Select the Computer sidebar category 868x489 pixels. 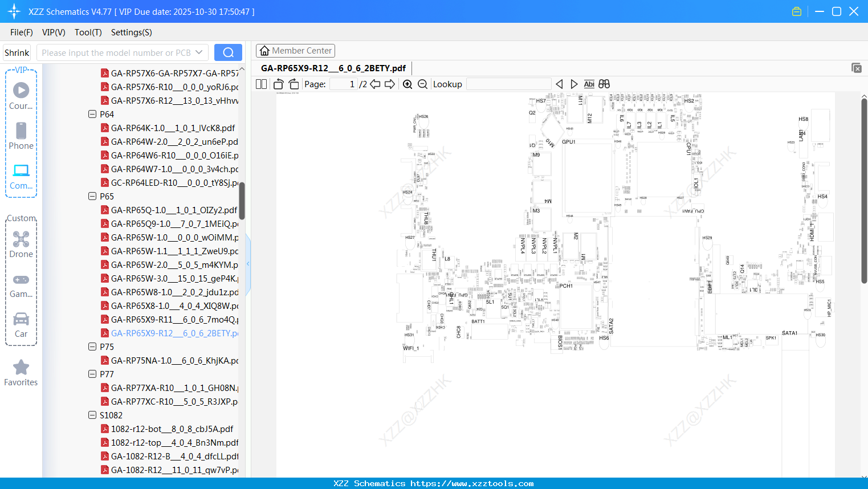21,176
